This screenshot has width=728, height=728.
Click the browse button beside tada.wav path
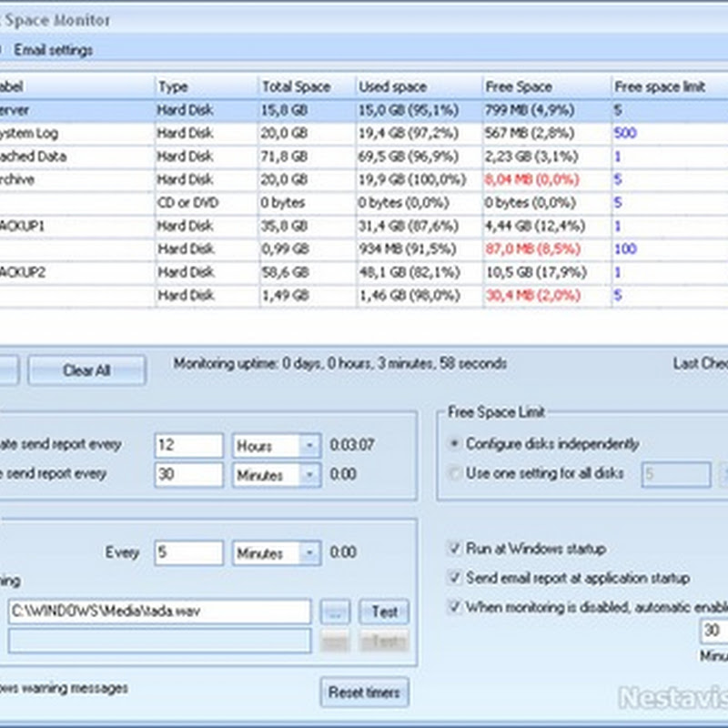[x=335, y=612]
